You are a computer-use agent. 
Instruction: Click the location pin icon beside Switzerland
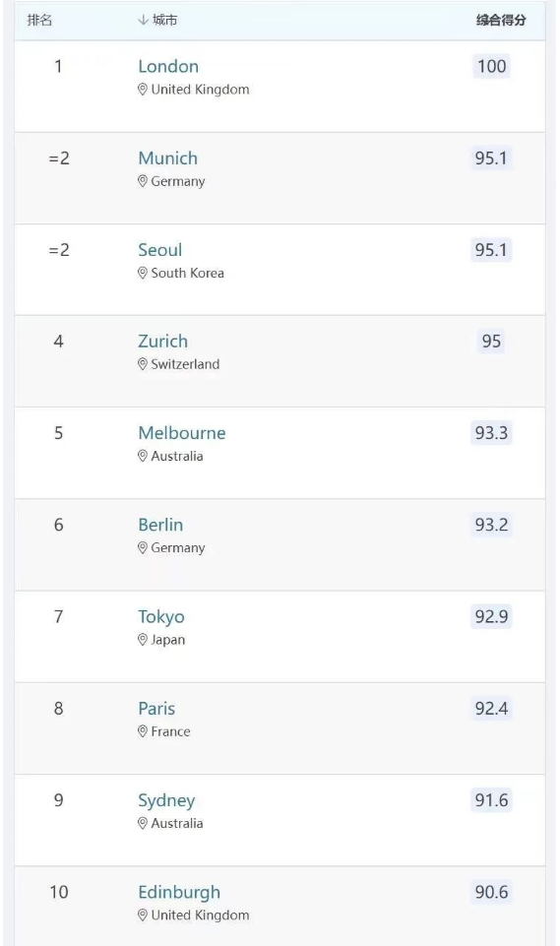tap(143, 364)
